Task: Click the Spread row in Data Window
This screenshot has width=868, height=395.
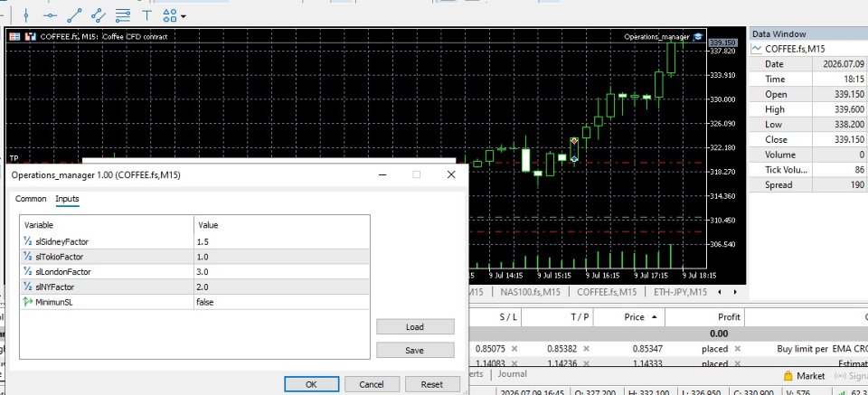Action: pos(808,184)
